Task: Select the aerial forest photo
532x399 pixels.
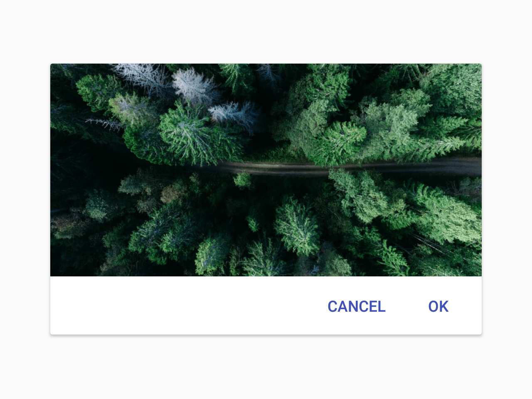Action: 266,170
